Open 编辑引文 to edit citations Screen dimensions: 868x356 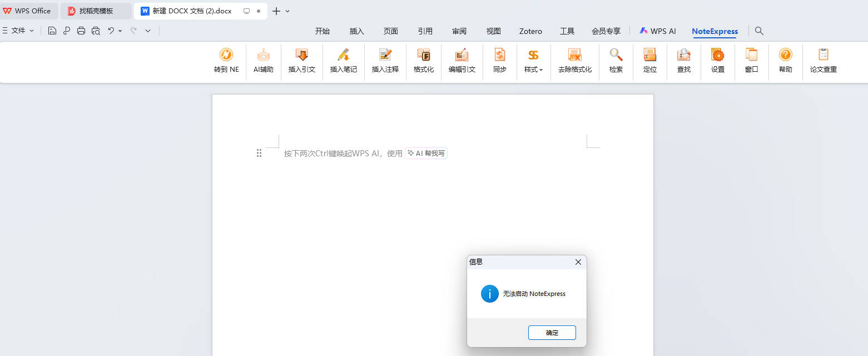coord(462,61)
